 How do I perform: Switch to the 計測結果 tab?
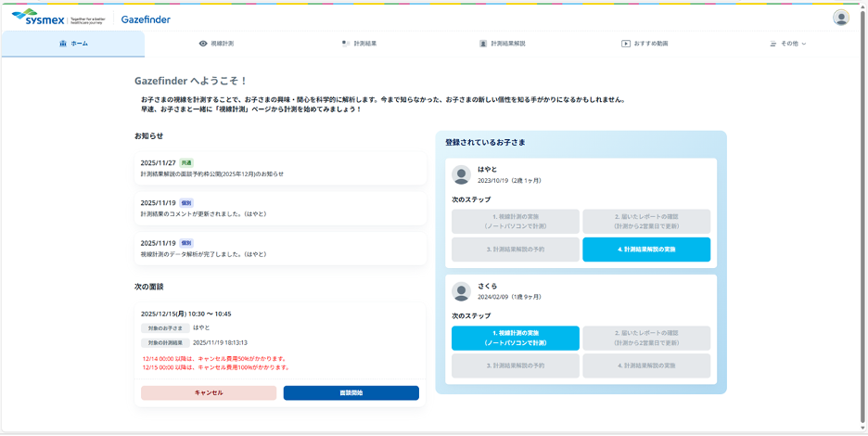click(x=359, y=44)
